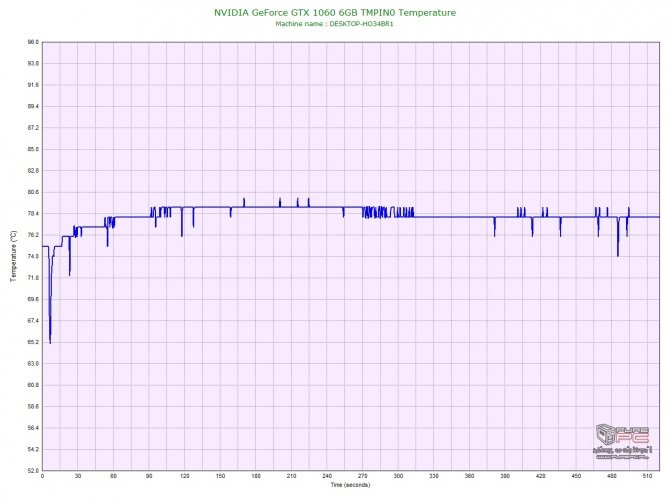
Task: Select the 78.4 y-axis tick label
Action: coord(33,214)
